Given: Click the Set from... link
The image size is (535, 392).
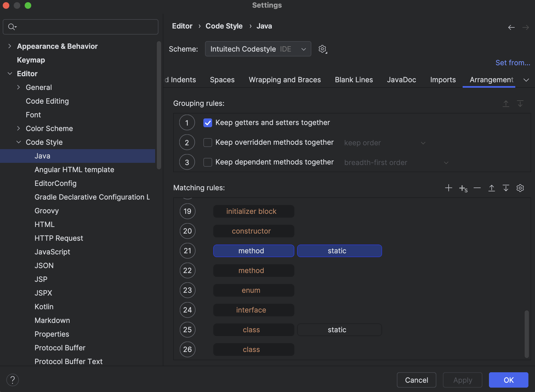Looking at the screenshot, I should point(513,63).
